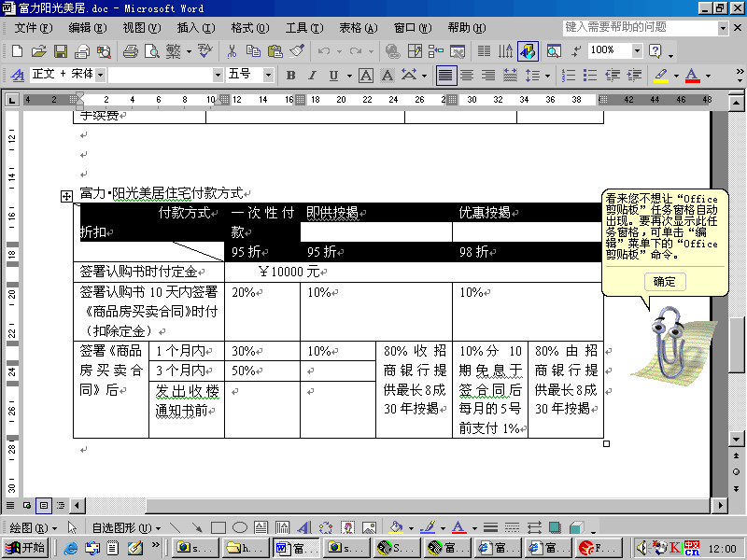Save the document with the floppy icon
This screenshot has width=747, height=560.
click(x=61, y=51)
